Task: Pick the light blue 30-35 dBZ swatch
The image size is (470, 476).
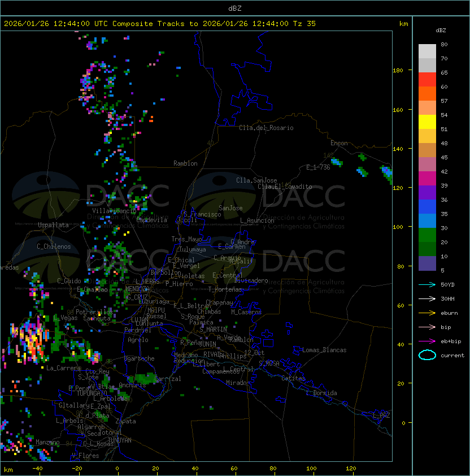Action: (427, 221)
